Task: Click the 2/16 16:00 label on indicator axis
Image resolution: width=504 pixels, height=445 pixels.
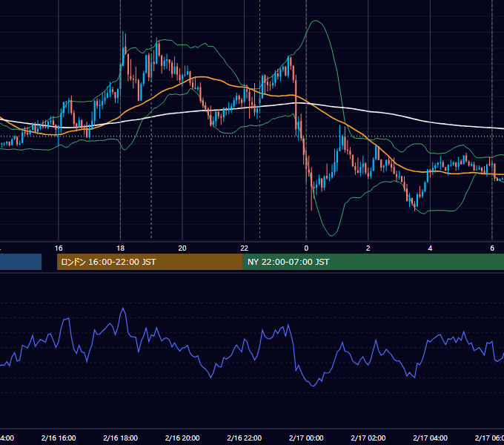Action: (x=59, y=438)
